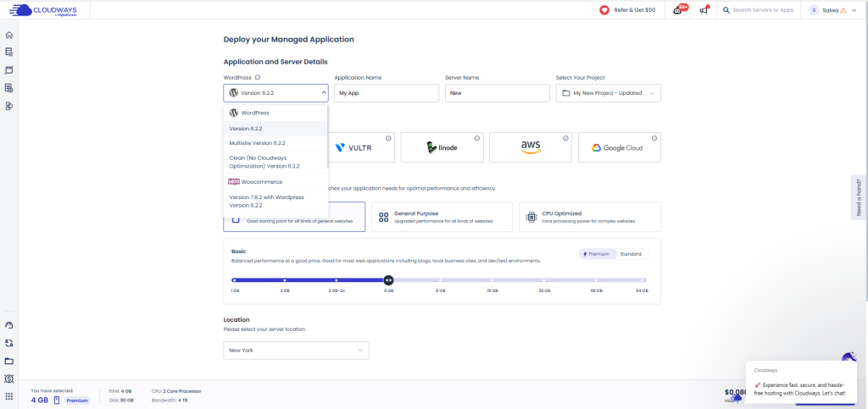Open the billing dollar icon in sidebar
The image size is (868, 409).
point(8,379)
